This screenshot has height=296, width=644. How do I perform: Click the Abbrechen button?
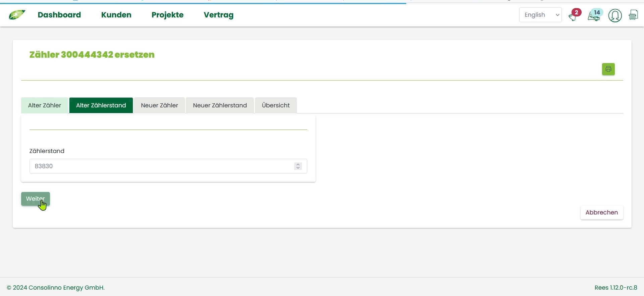[x=601, y=213]
